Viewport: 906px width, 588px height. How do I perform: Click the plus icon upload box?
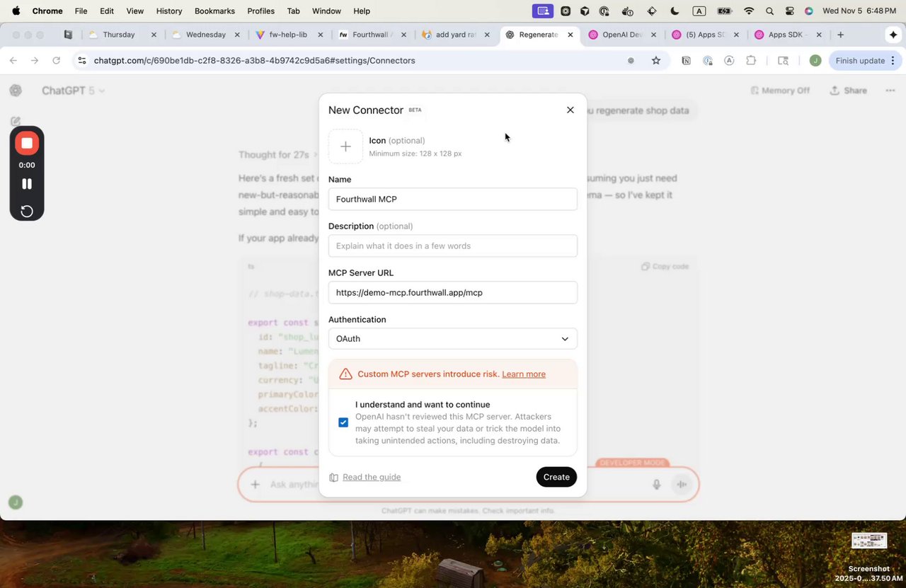(345, 146)
